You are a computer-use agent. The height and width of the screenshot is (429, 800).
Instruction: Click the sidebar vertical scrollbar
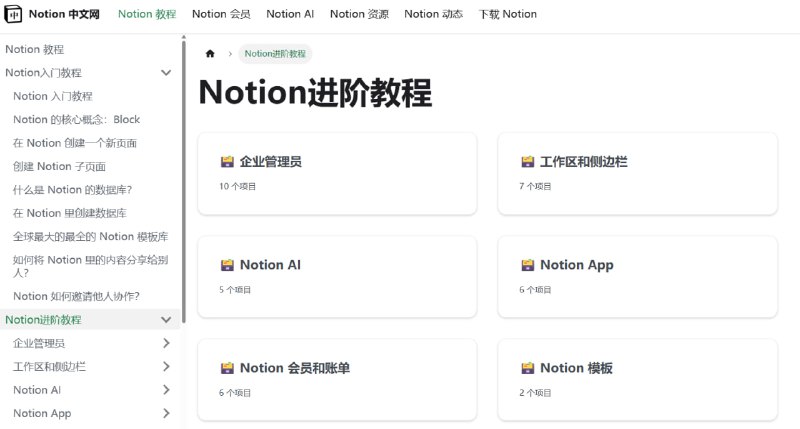pyautogui.click(x=183, y=181)
